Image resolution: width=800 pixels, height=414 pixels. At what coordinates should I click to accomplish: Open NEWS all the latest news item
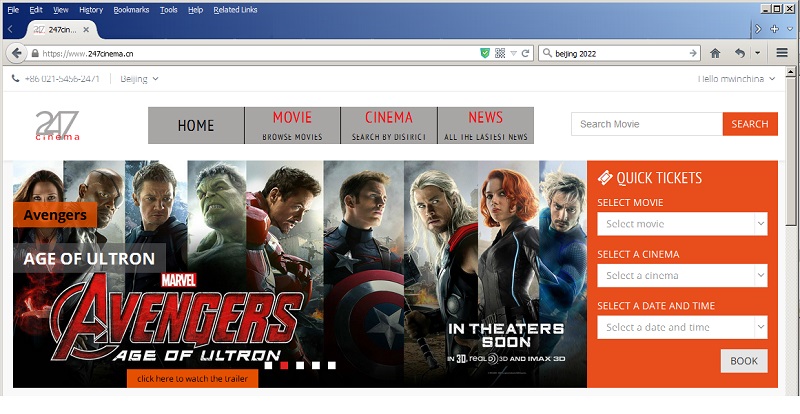click(x=486, y=125)
